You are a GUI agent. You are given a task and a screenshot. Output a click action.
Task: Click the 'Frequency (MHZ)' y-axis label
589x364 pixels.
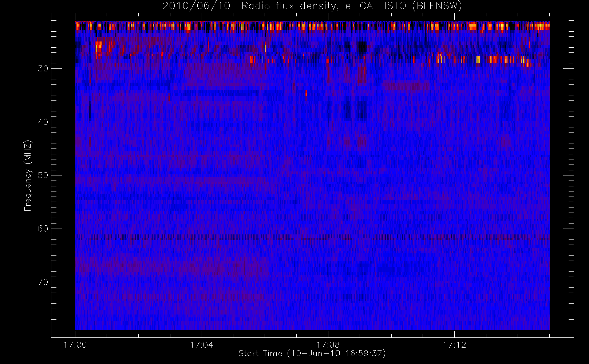(28, 175)
